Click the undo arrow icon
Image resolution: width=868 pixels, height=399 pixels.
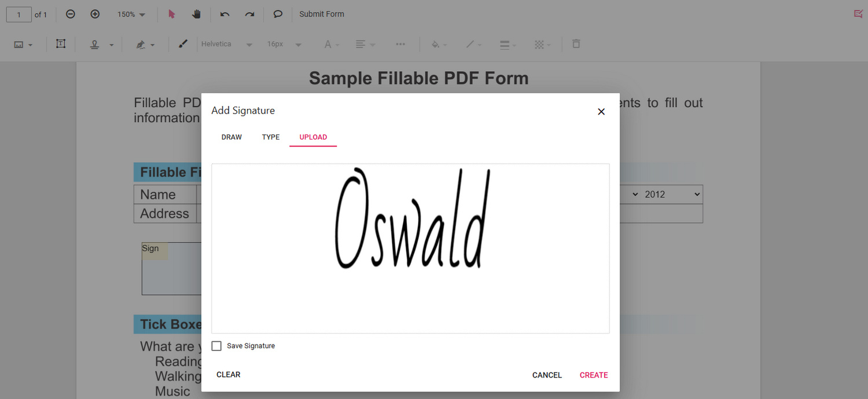point(225,14)
